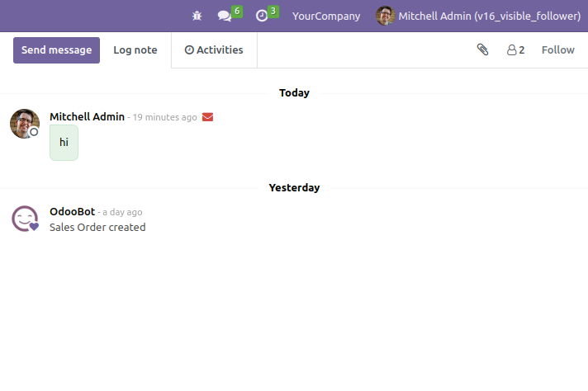Click the Today date separator label
Image resolution: width=588 pixels, height=391 pixels.
294,93
